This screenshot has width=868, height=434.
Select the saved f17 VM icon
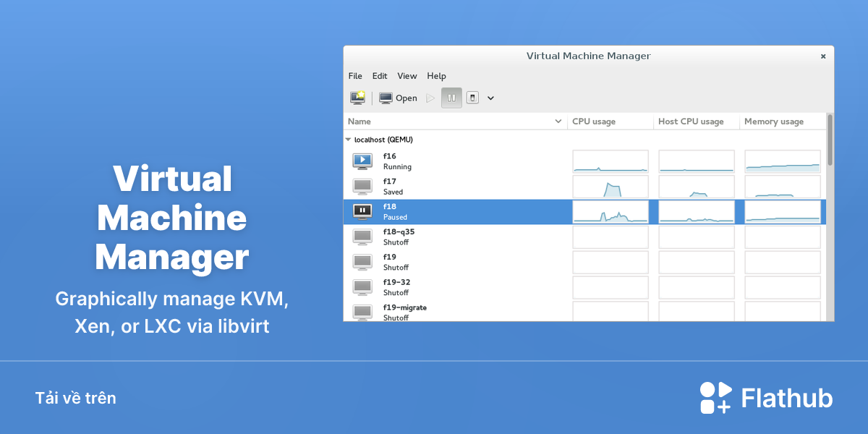pos(362,187)
